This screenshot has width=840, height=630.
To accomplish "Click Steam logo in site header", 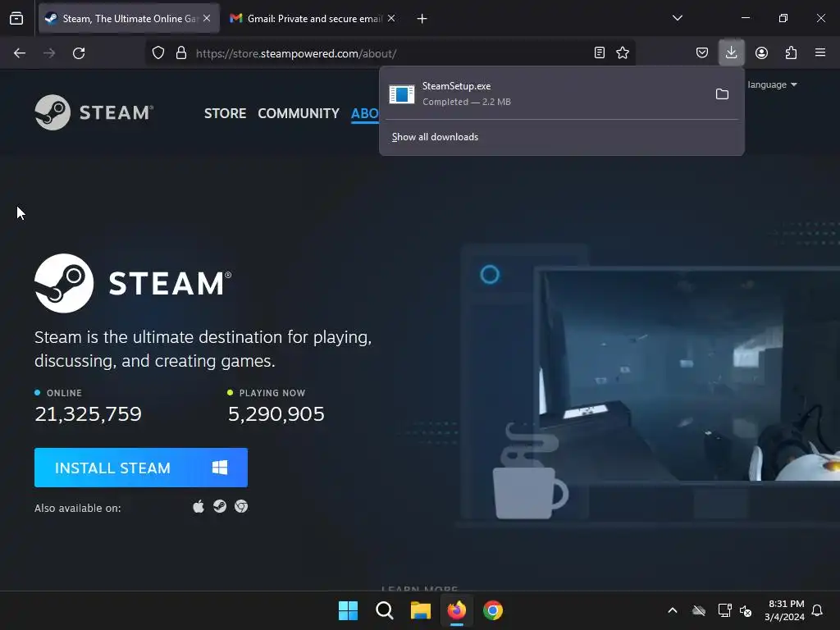I will pyautogui.click(x=94, y=112).
